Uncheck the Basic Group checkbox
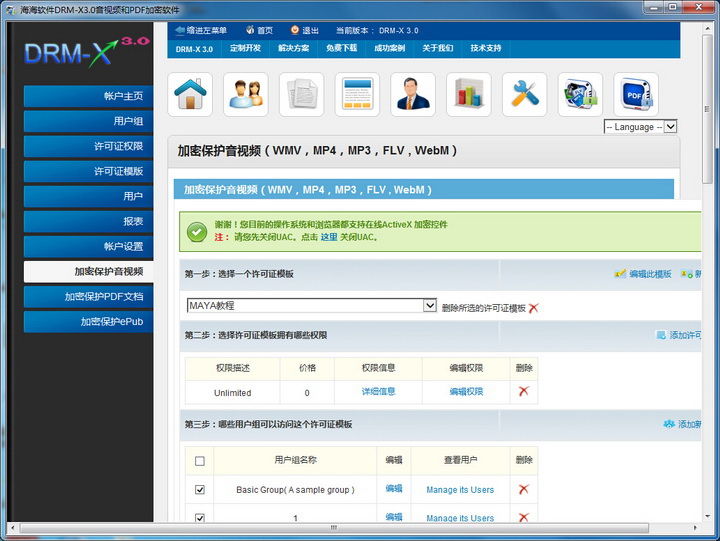The image size is (720, 541). (x=200, y=490)
